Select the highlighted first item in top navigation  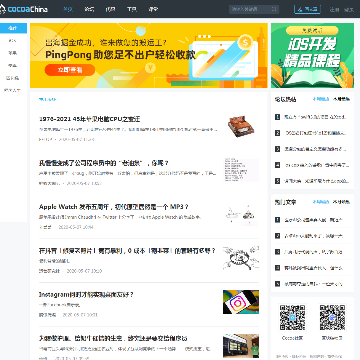(68, 9)
